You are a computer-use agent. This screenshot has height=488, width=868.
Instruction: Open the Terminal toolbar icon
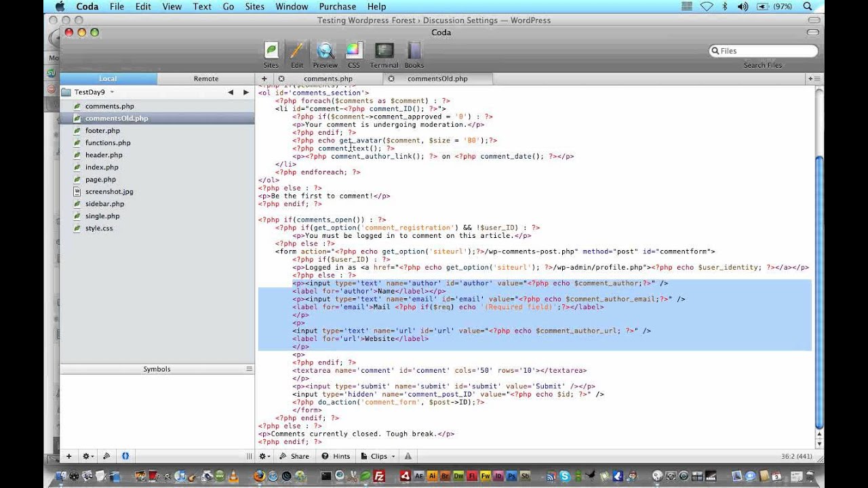tap(384, 55)
